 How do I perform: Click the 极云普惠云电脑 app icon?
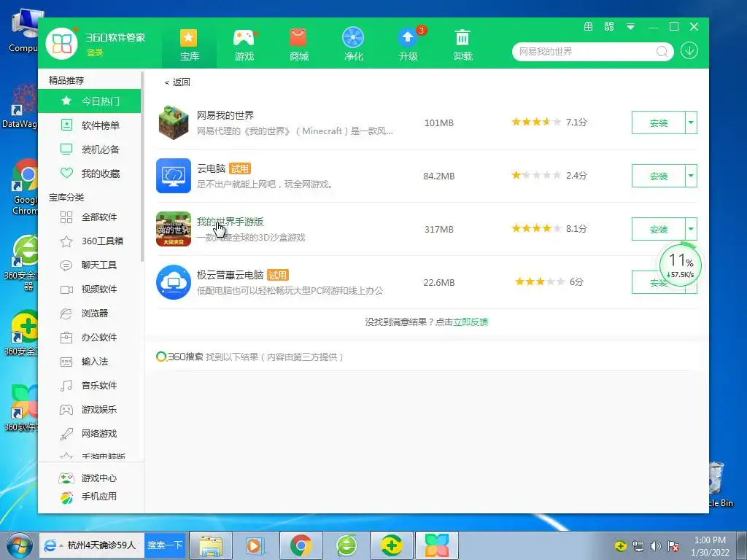point(174,282)
